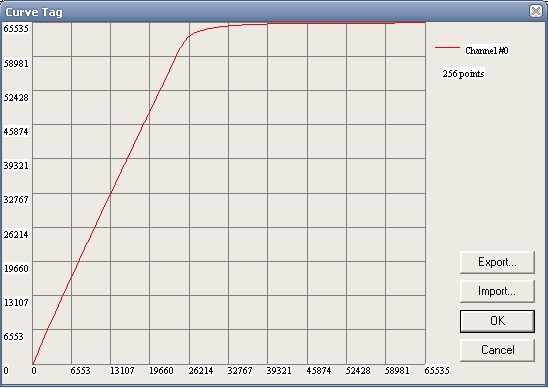Image resolution: width=548 pixels, height=388 pixels.
Task: Click x-axis label 45874
Action: pos(319,371)
